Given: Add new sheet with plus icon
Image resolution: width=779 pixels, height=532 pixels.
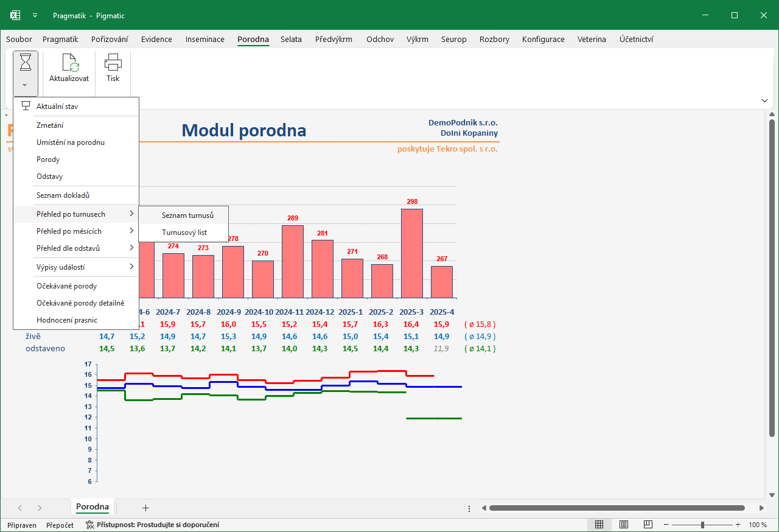Looking at the screenshot, I should pyautogui.click(x=145, y=508).
